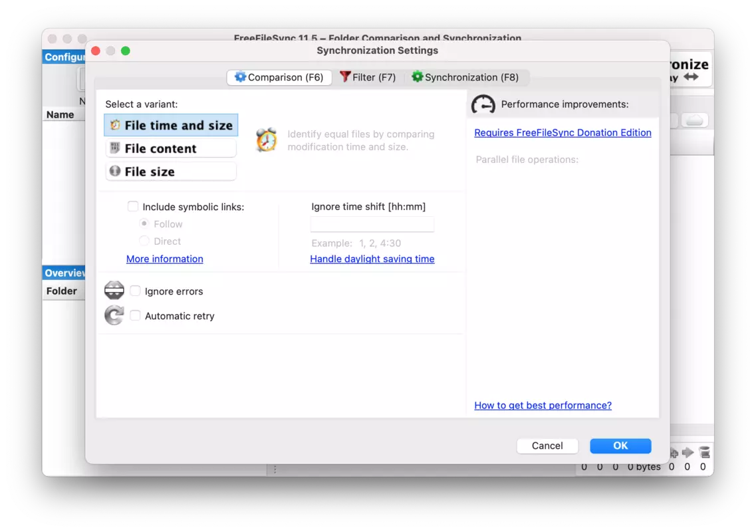Image resolution: width=756 pixels, height=532 pixels.
Task: Turn on the Automatic retry checkbox
Action: pos(135,315)
